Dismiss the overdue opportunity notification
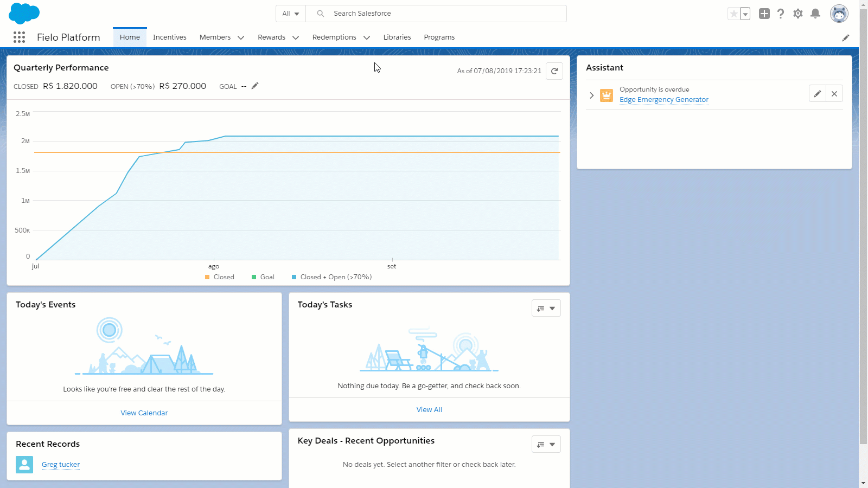The height and width of the screenshot is (488, 868). tap(834, 94)
